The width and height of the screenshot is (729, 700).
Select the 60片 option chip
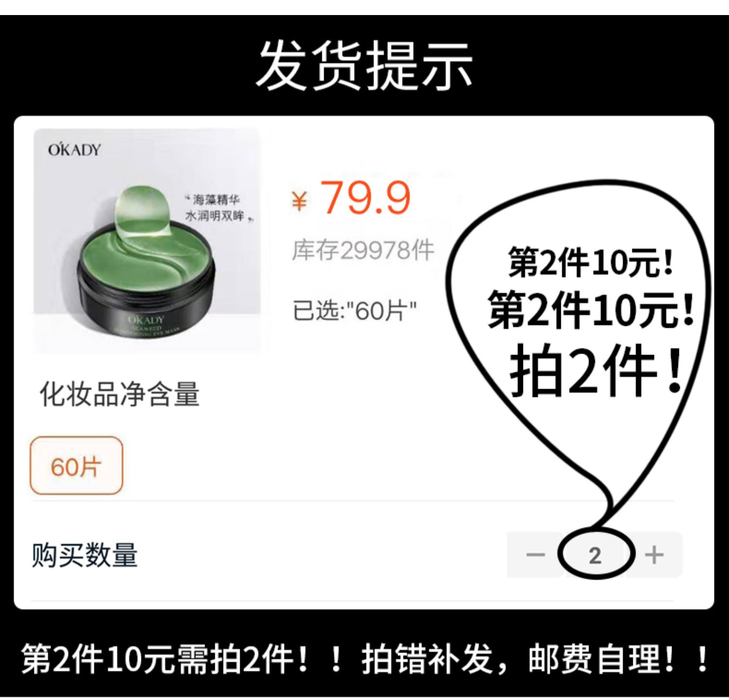coord(76,465)
